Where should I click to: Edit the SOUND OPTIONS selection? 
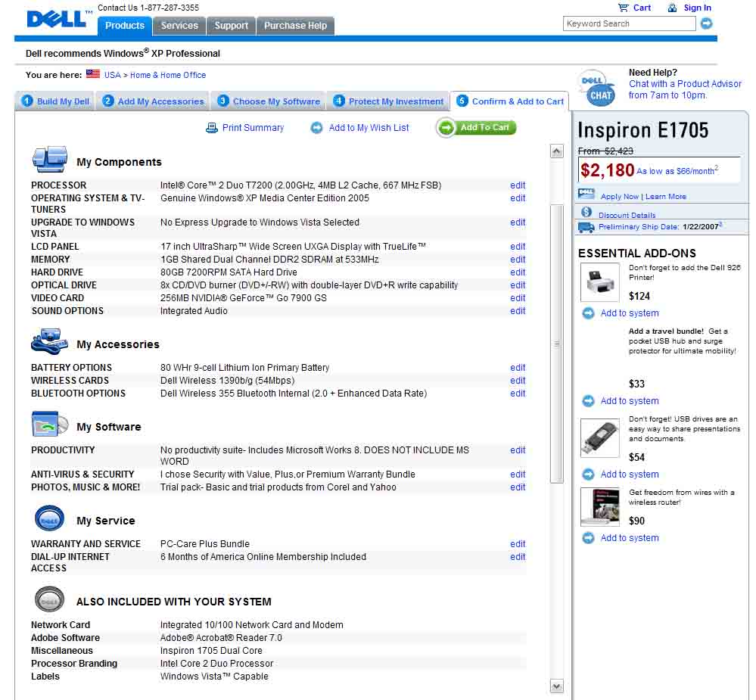click(518, 311)
